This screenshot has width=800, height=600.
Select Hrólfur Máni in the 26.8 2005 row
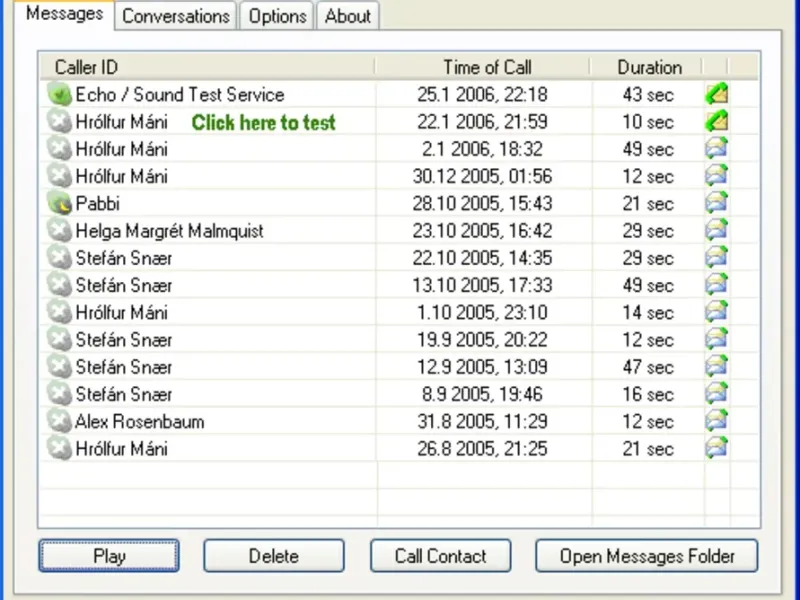pos(121,448)
